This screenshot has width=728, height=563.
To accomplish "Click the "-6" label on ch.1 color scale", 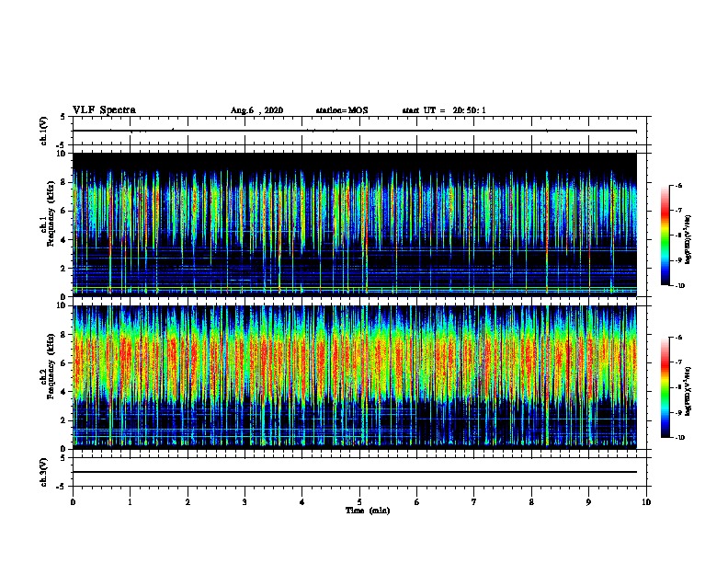I will click(678, 186).
